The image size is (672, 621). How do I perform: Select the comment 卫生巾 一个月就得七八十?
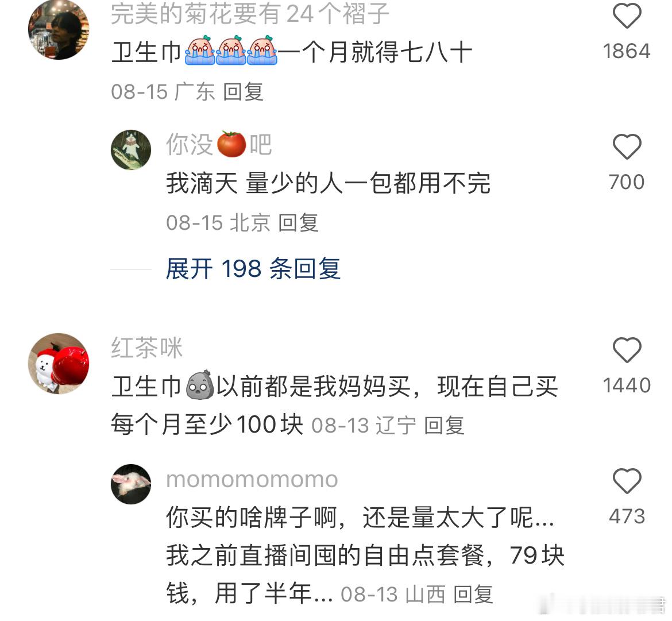tap(291, 52)
